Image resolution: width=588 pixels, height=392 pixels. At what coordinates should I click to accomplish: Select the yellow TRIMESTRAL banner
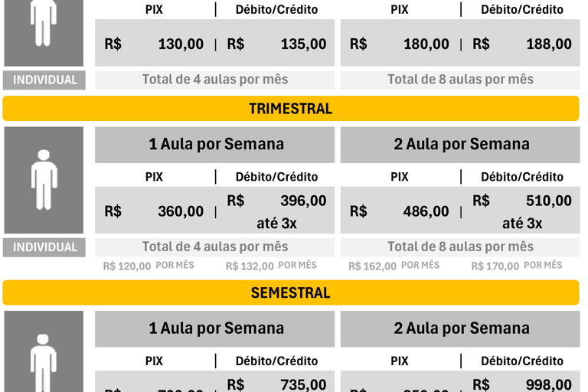click(291, 109)
